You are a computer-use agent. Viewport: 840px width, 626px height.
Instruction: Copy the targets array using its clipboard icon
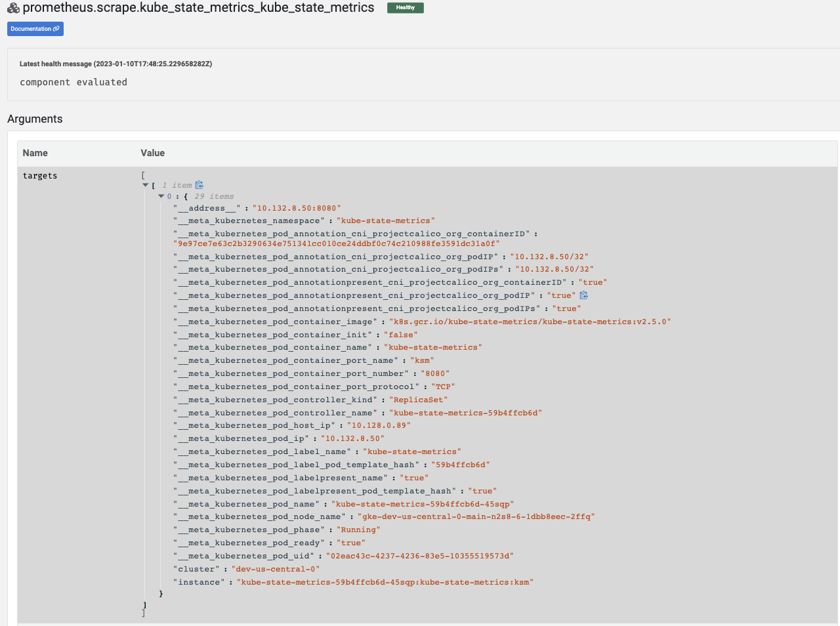pos(199,184)
